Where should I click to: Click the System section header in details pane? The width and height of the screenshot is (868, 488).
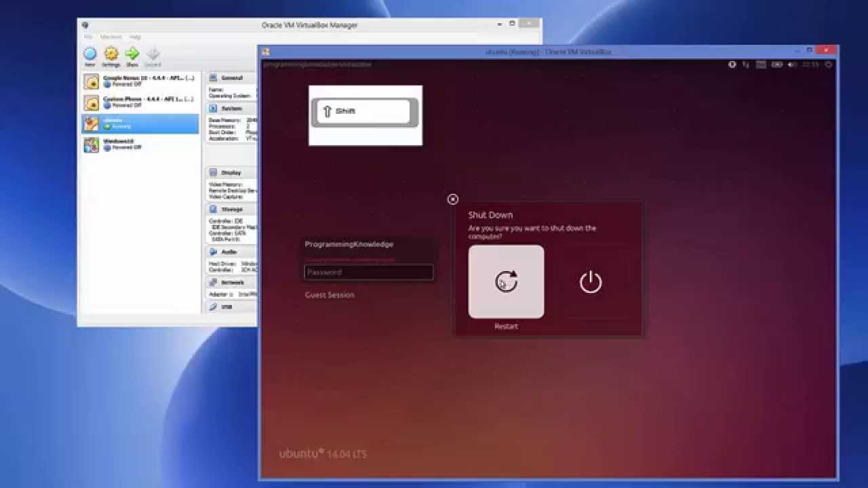coord(231,108)
